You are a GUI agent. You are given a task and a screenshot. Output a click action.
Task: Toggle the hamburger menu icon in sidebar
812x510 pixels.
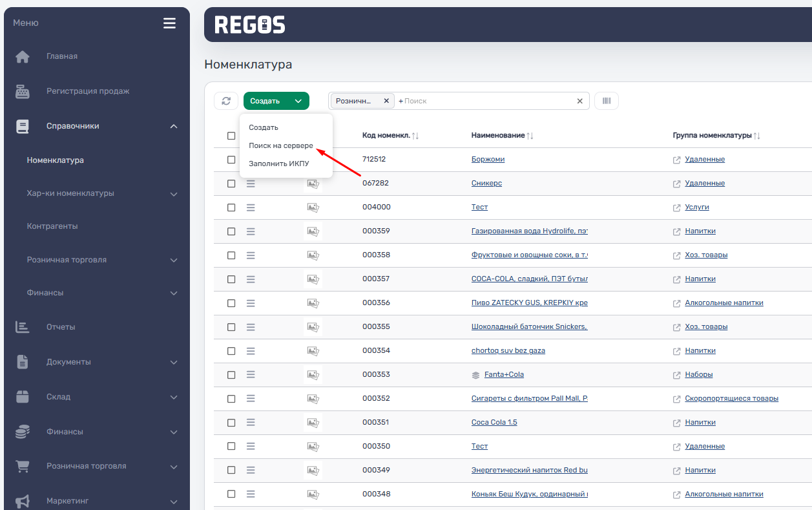(169, 23)
